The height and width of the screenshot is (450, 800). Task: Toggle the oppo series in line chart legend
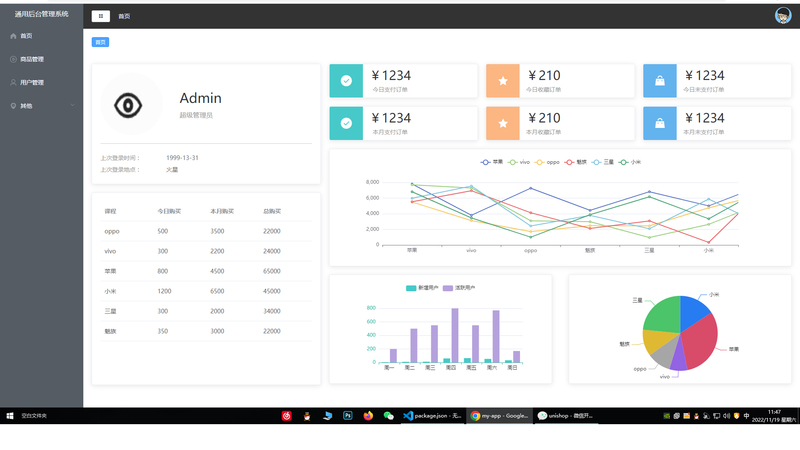coord(547,162)
